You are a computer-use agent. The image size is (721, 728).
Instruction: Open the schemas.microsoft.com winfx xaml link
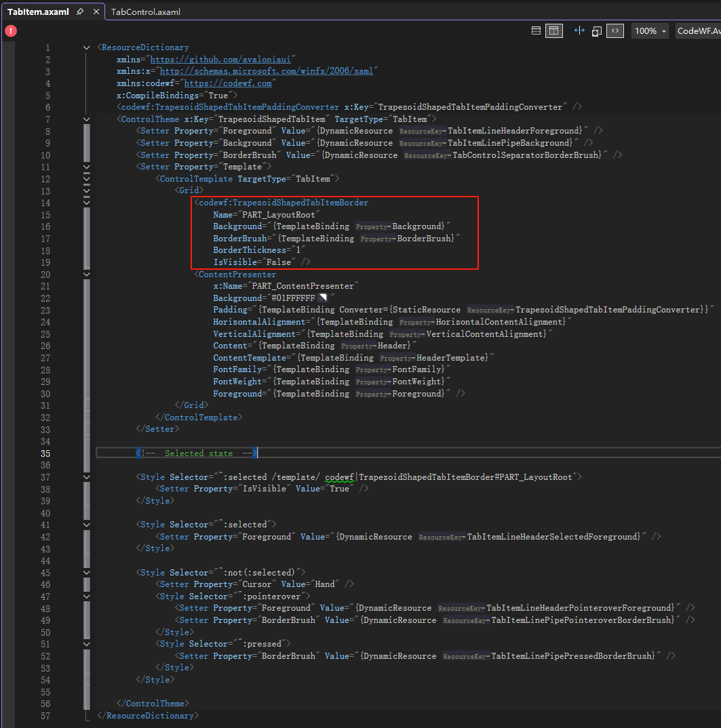[x=267, y=71]
